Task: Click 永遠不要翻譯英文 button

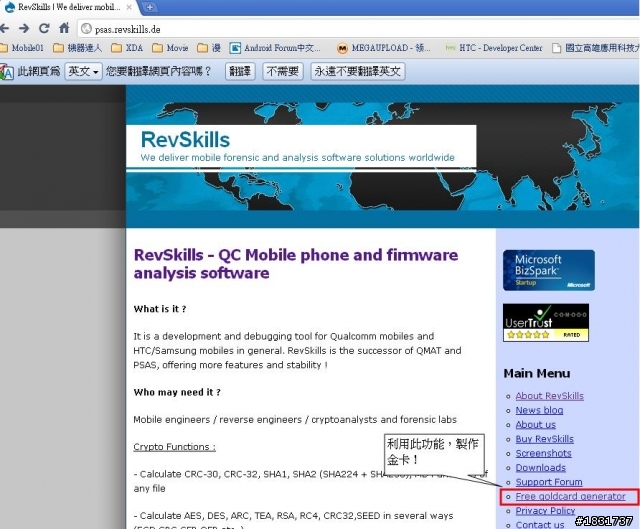Action: click(x=358, y=71)
